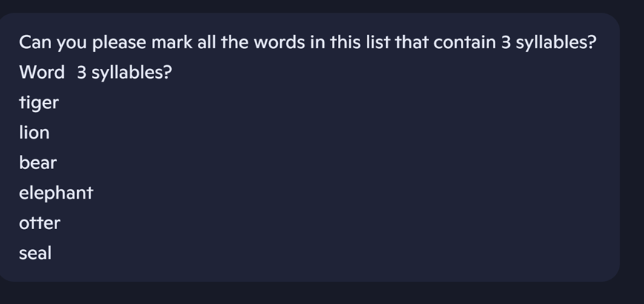Image resolution: width=644 pixels, height=304 pixels.
Task: Click the number '3' in the question line
Action: (505, 42)
